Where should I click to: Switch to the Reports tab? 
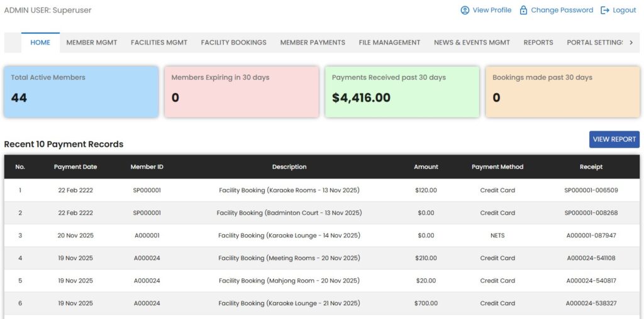tap(538, 43)
